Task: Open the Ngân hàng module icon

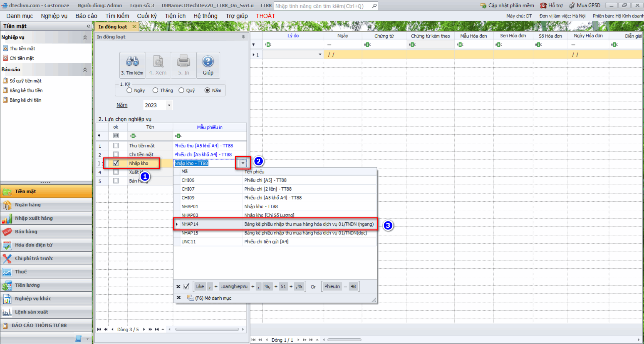Action: click(7, 205)
